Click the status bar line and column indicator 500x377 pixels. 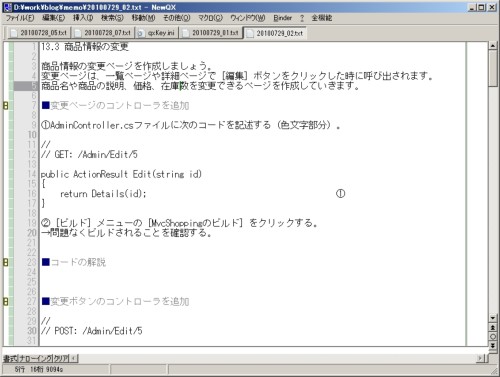pyautogui.click(x=38, y=369)
